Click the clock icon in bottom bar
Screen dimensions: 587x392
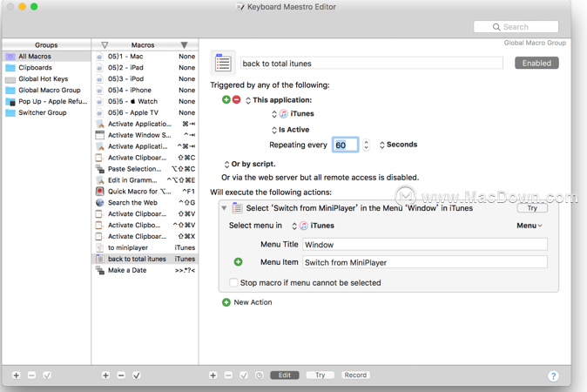(259, 375)
